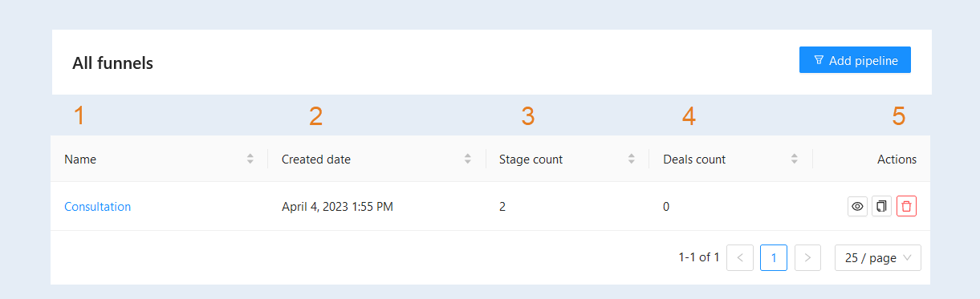Go to next page arrow
The image size is (980, 299).
(807, 257)
